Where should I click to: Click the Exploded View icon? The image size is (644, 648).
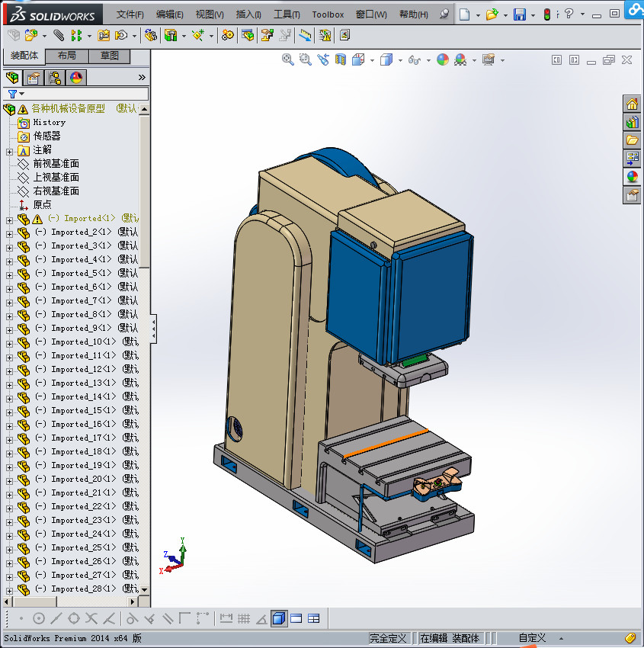[268, 36]
